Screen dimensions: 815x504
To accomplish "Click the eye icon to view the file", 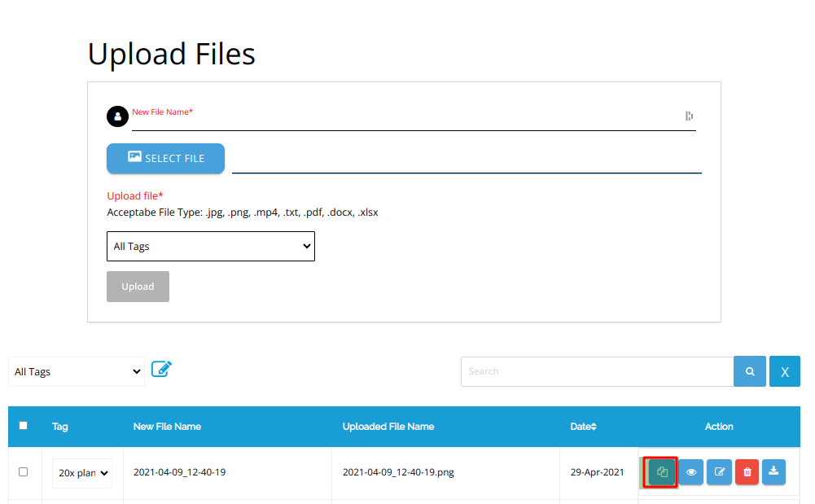I will coord(690,472).
